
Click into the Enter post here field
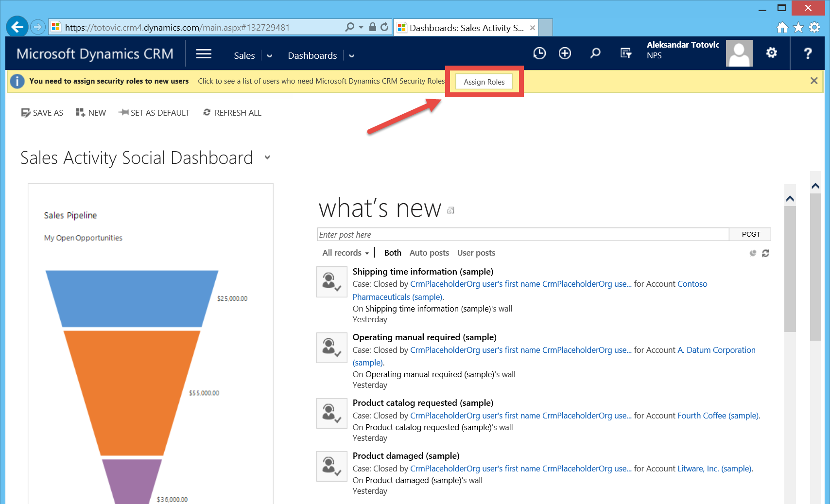522,235
